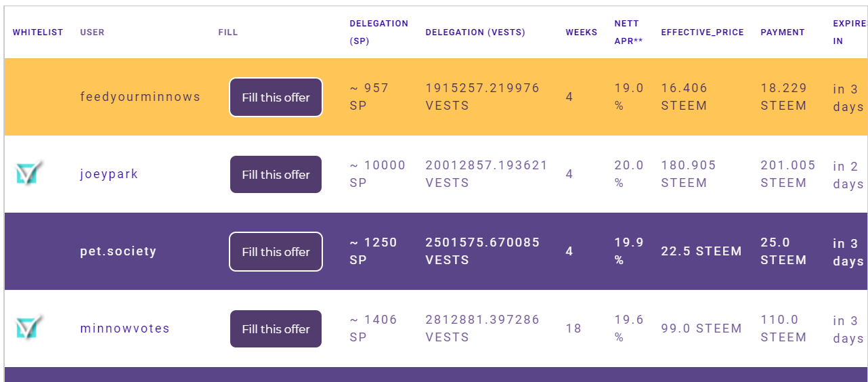Sort by Delegation (SP) column header
The image size is (868, 382).
(x=378, y=32)
